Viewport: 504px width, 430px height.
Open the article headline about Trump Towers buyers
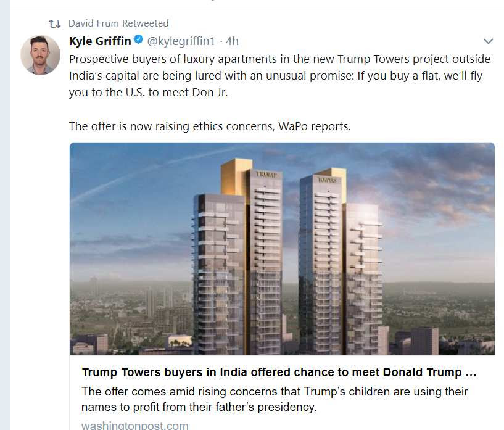271,373
